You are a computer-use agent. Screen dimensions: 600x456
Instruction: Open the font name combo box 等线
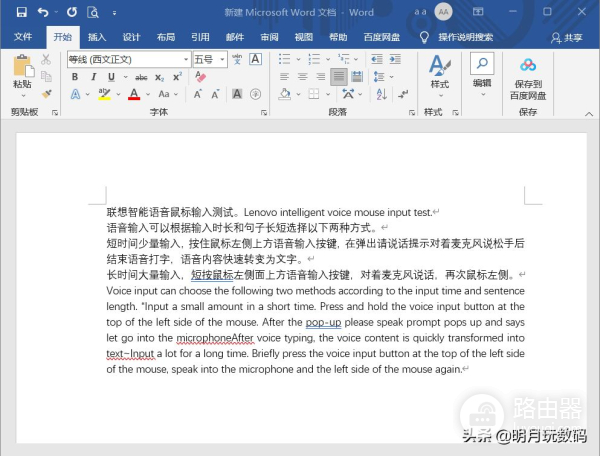click(129, 59)
